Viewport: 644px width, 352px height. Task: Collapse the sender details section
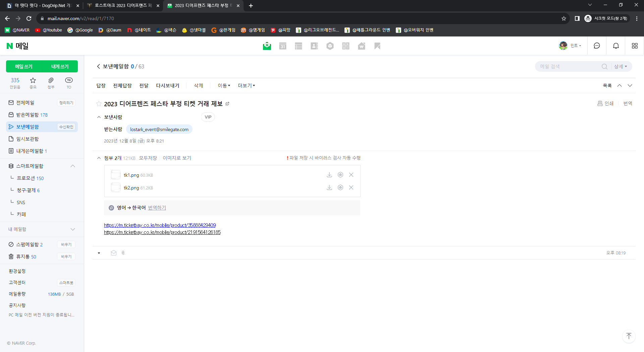point(99,117)
